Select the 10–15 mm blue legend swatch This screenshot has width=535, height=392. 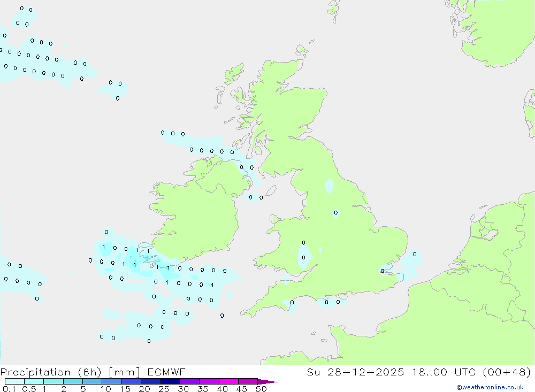112,381
